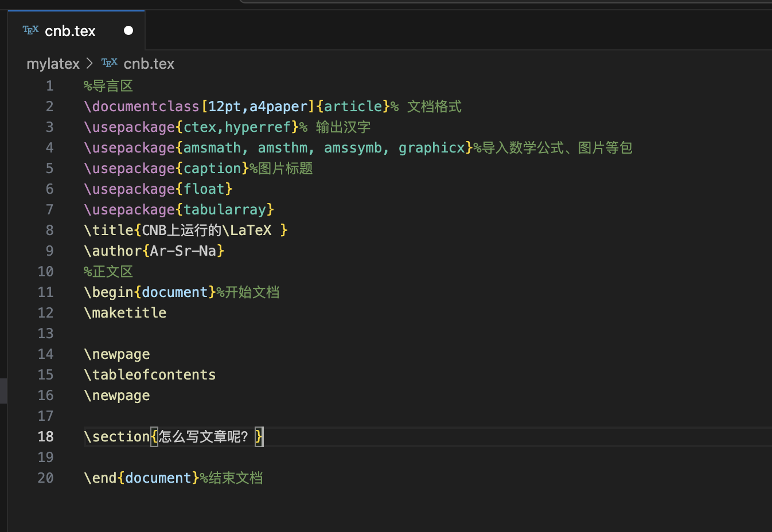Click the TeX icon in cnb.tex tab
This screenshot has width=772, height=532.
pyautogui.click(x=30, y=30)
